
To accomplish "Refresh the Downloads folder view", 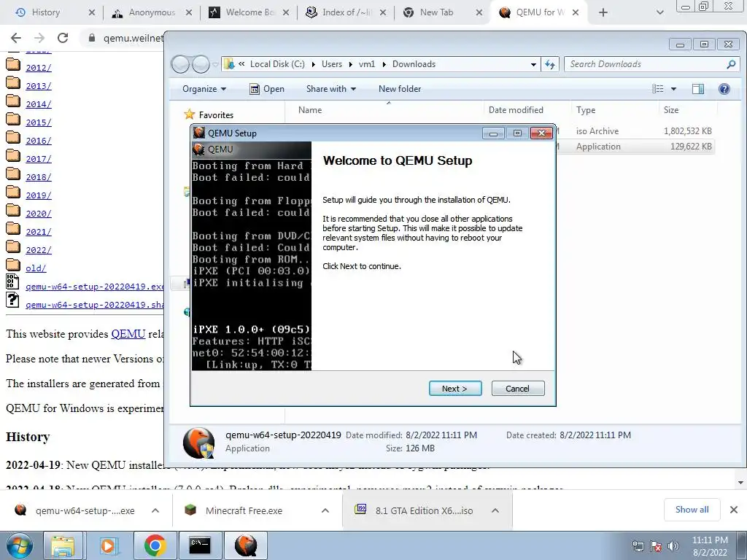I will 550,64.
